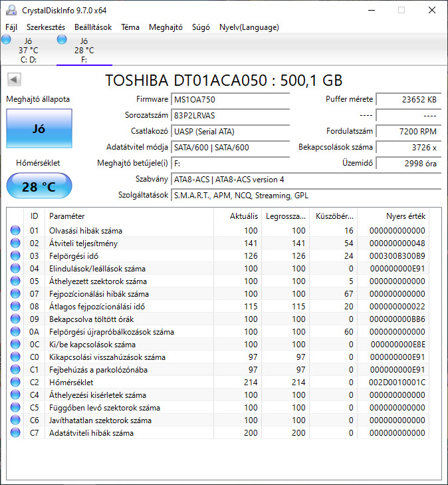This screenshot has height=485, width=448.
Task: Click status orb for Ki/be kapcsolások száma
Action: (15, 344)
